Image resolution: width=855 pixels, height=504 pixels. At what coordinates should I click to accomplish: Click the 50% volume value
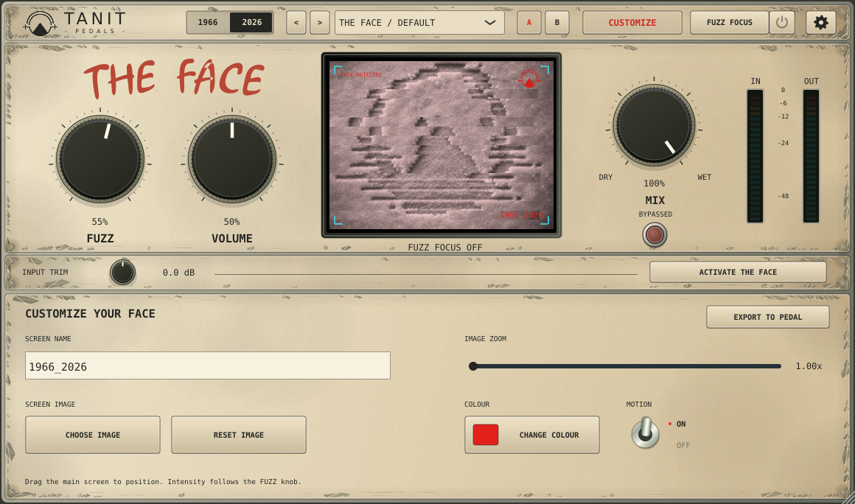click(x=231, y=222)
